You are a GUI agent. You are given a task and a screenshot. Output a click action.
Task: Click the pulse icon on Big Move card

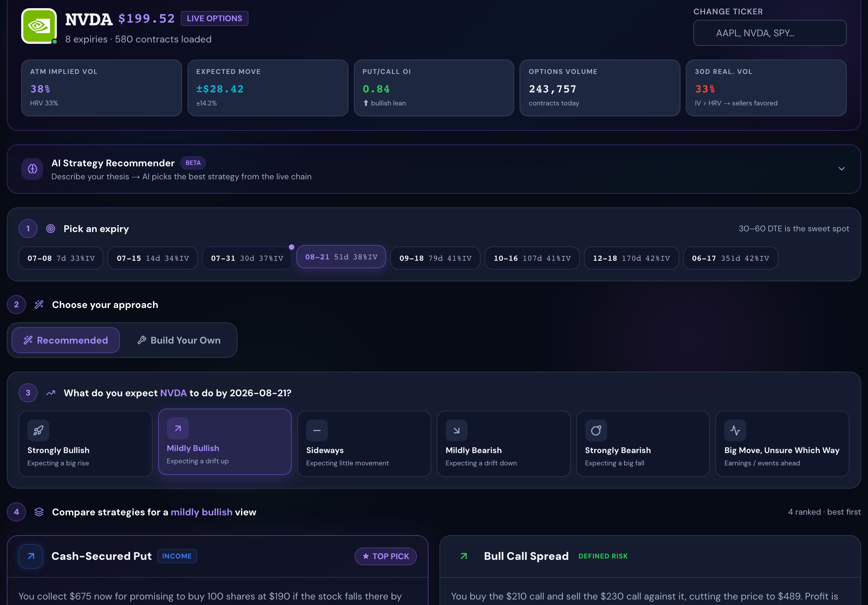[x=735, y=430]
